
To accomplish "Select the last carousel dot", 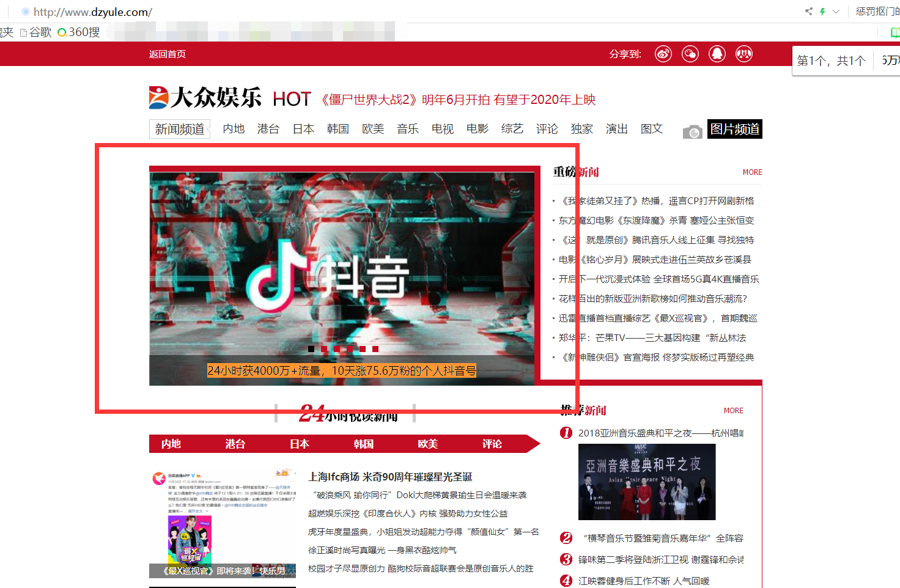I will point(375,349).
